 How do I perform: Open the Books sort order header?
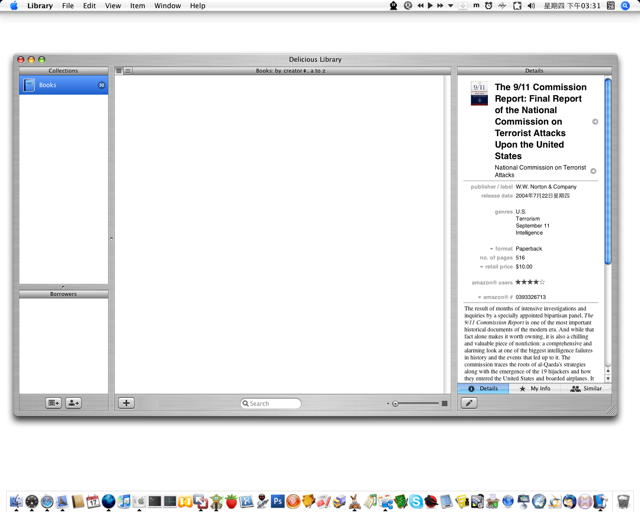(291, 71)
